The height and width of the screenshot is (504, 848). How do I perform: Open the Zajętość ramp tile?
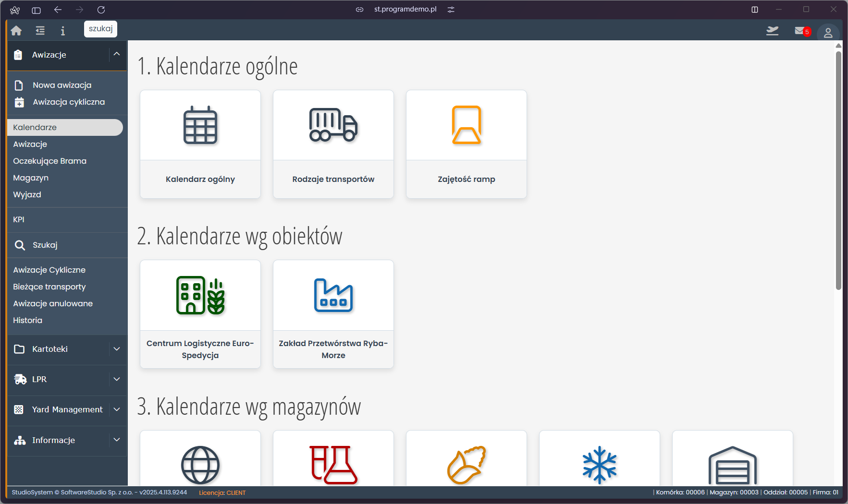click(467, 144)
